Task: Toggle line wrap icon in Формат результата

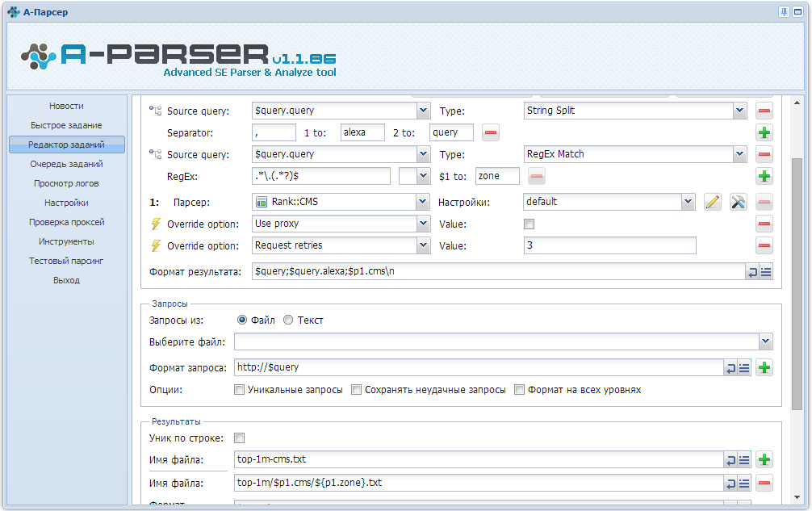Action: [752, 272]
